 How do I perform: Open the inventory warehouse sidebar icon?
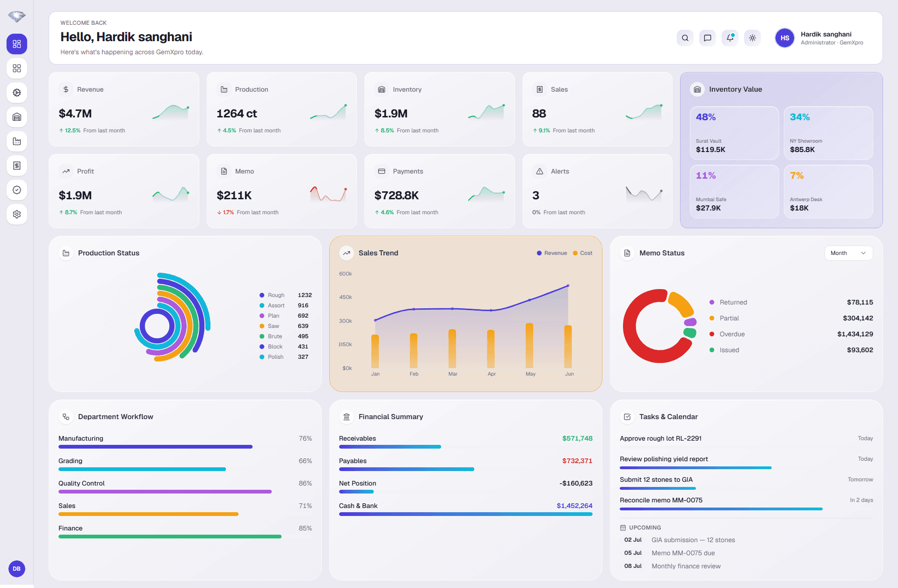click(x=17, y=117)
